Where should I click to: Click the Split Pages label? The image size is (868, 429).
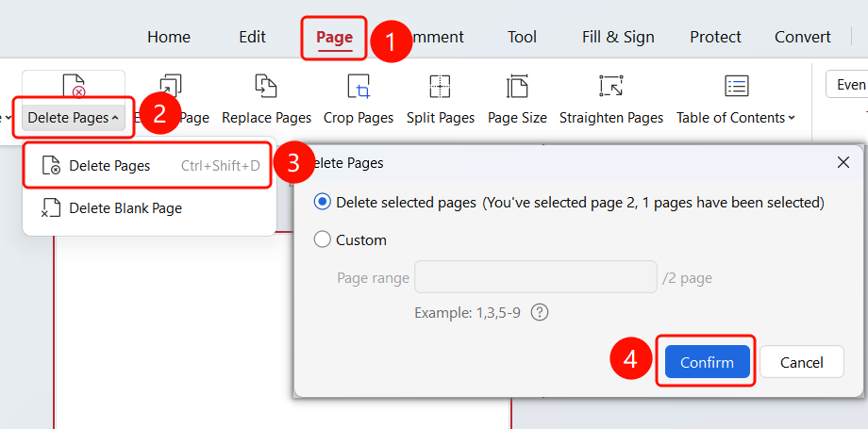pos(441,118)
